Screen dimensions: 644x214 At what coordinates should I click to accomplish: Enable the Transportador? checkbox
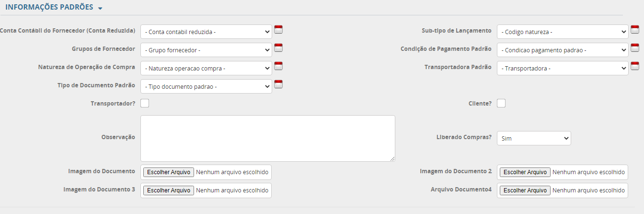145,103
